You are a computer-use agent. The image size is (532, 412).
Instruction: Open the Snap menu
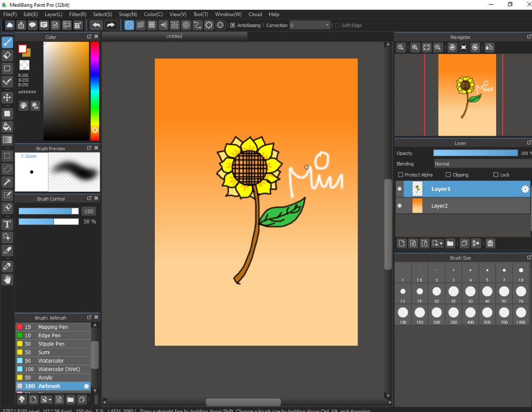(x=128, y=14)
